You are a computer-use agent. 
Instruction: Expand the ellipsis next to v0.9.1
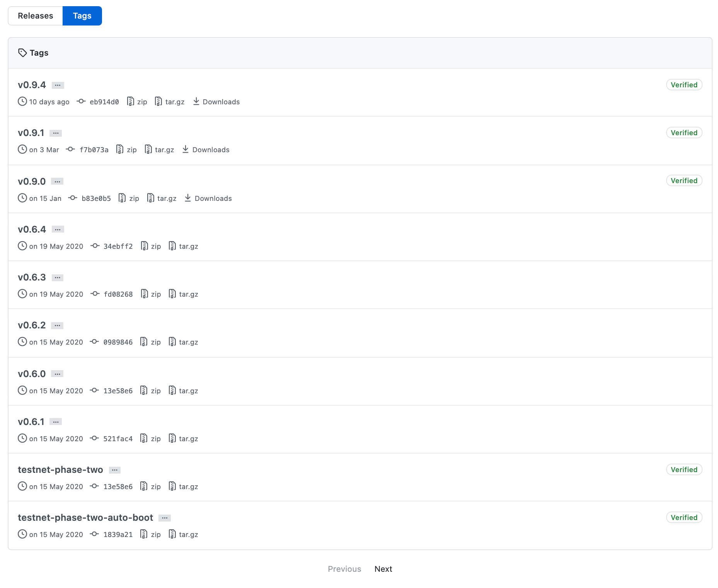(x=56, y=133)
